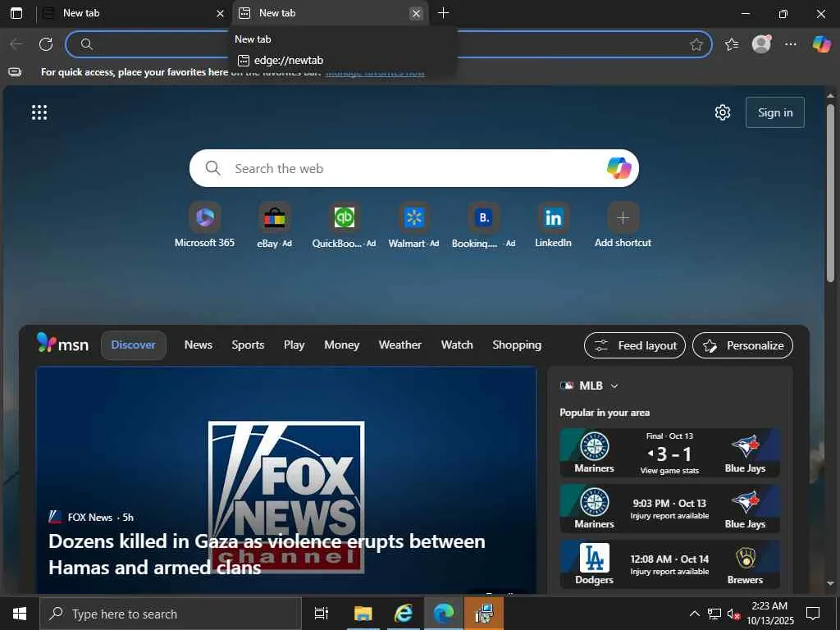
Task: Expand the MLB league dropdown
Action: (614, 386)
